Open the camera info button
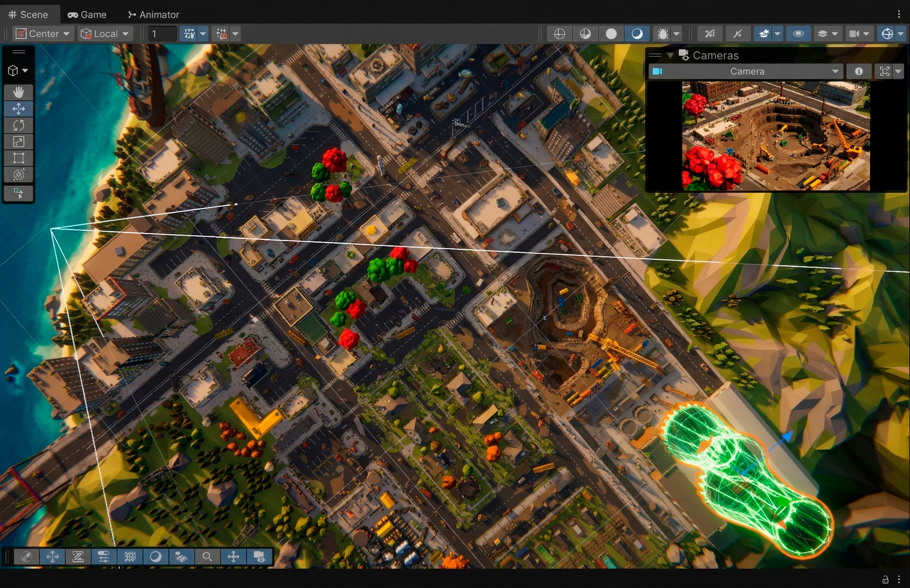The image size is (910, 588). point(858,71)
